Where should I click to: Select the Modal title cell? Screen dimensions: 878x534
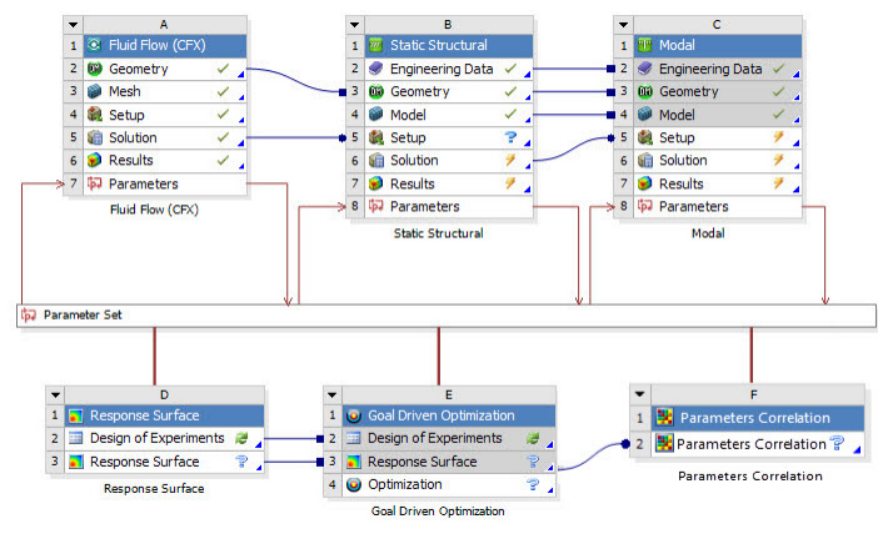(718, 45)
